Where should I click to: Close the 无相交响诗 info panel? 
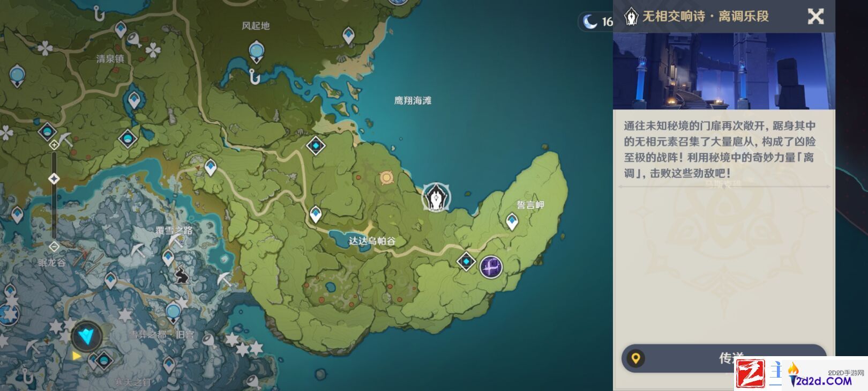815,17
